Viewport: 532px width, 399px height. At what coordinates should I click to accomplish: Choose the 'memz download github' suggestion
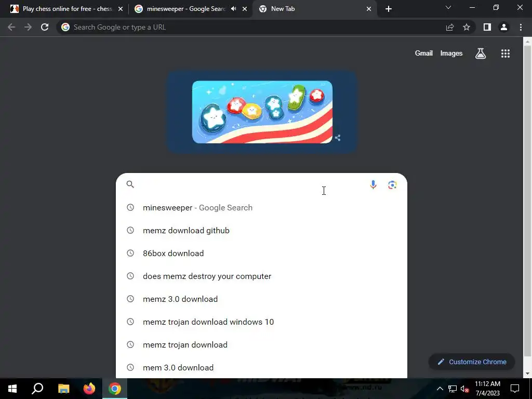point(261,230)
